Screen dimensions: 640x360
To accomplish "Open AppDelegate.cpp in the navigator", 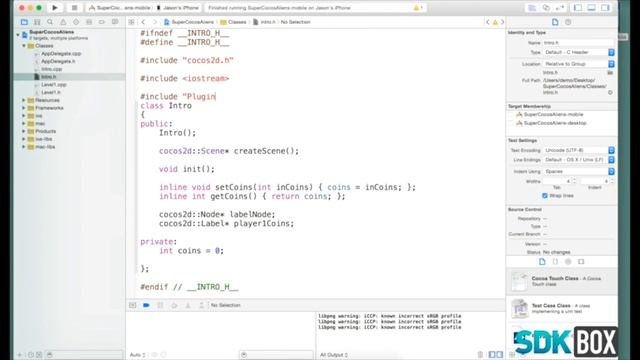I will [x=61, y=53].
